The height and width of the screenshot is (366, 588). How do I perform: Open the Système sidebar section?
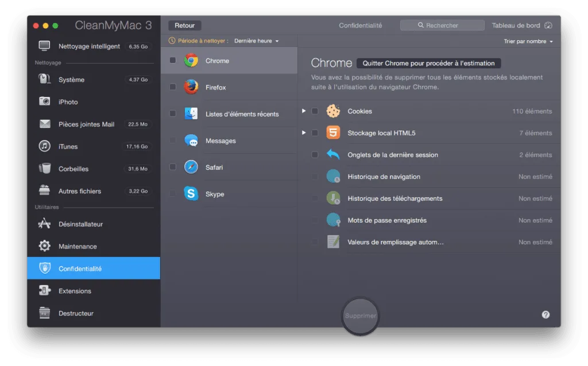tap(94, 79)
